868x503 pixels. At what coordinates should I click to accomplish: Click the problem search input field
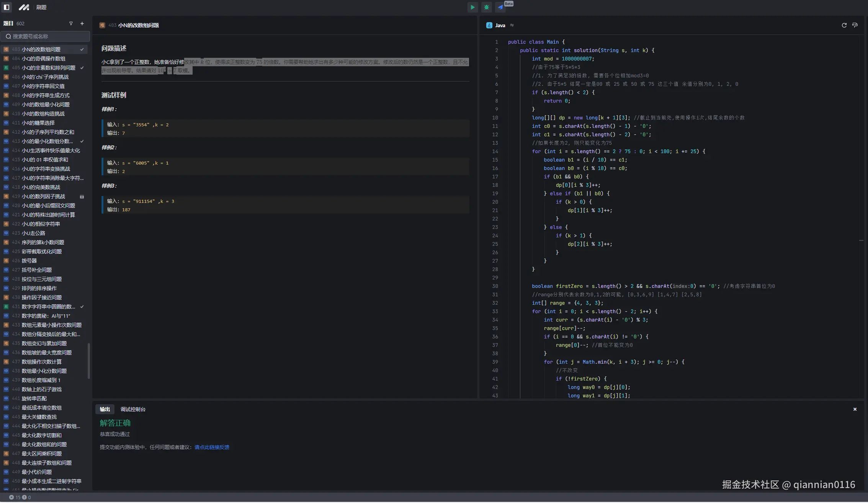coord(45,36)
